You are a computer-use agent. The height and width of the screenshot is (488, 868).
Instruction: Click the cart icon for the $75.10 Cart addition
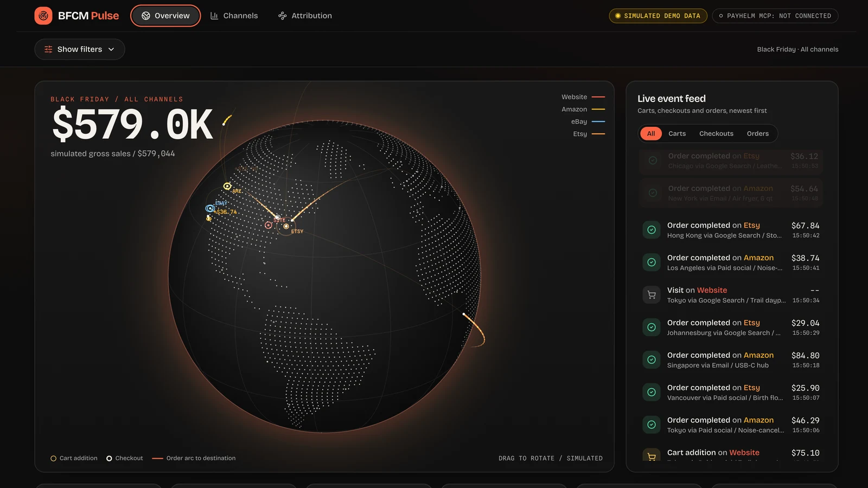652,456
